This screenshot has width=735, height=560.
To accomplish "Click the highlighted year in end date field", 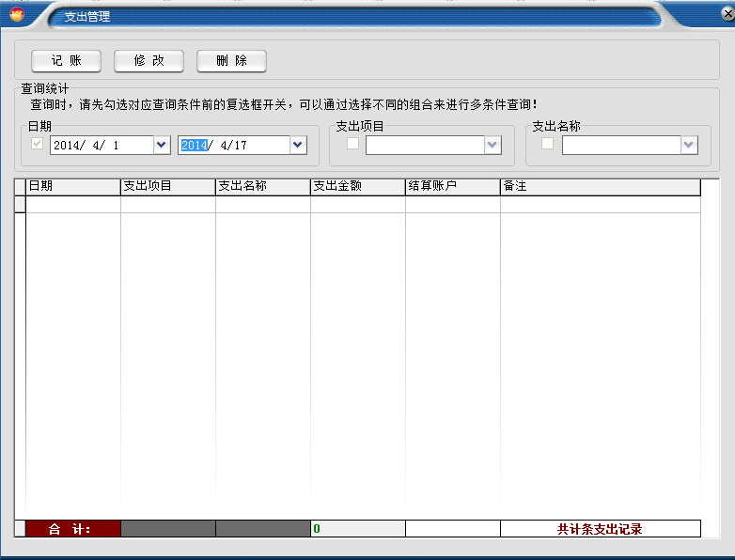I will 194,145.
